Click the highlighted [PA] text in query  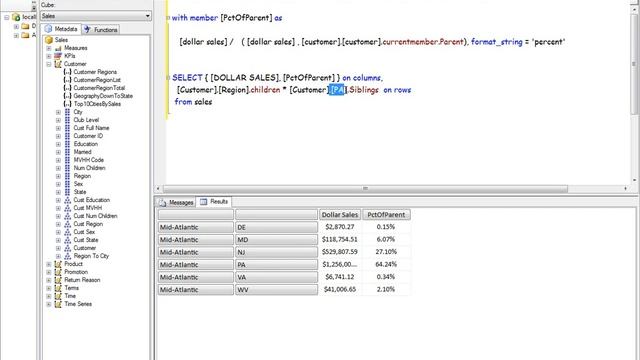click(x=338, y=90)
